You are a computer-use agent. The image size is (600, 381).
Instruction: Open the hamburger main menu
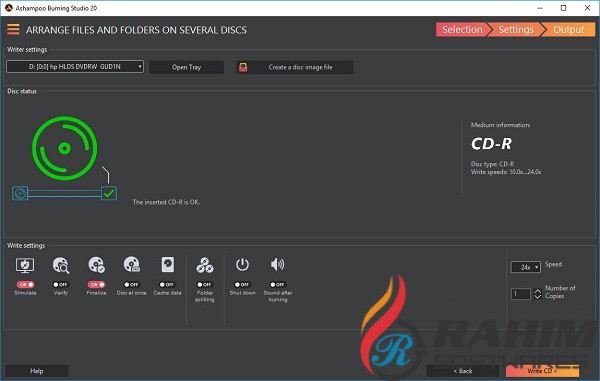[13, 29]
